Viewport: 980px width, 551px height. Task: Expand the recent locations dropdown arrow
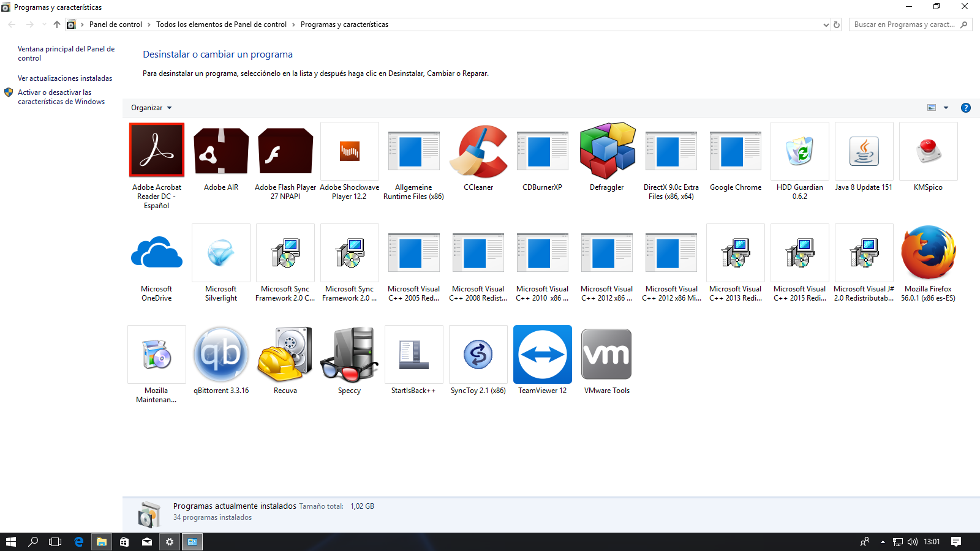click(x=44, y=25)
